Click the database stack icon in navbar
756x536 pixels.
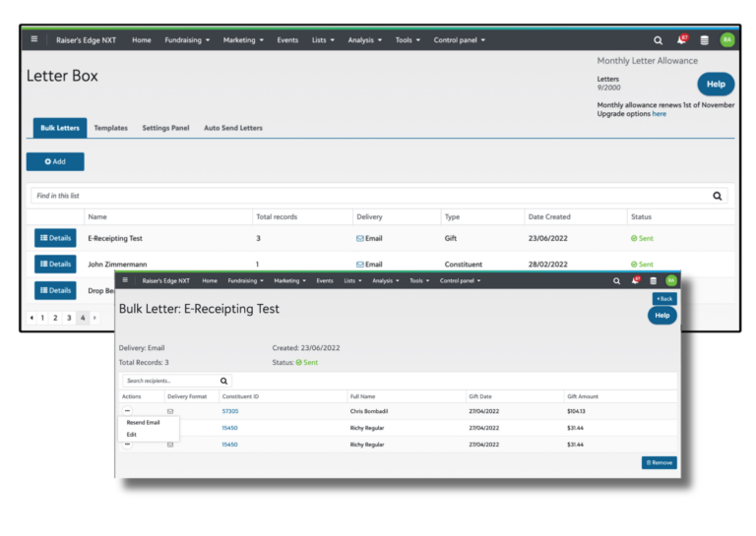point(704,40)
